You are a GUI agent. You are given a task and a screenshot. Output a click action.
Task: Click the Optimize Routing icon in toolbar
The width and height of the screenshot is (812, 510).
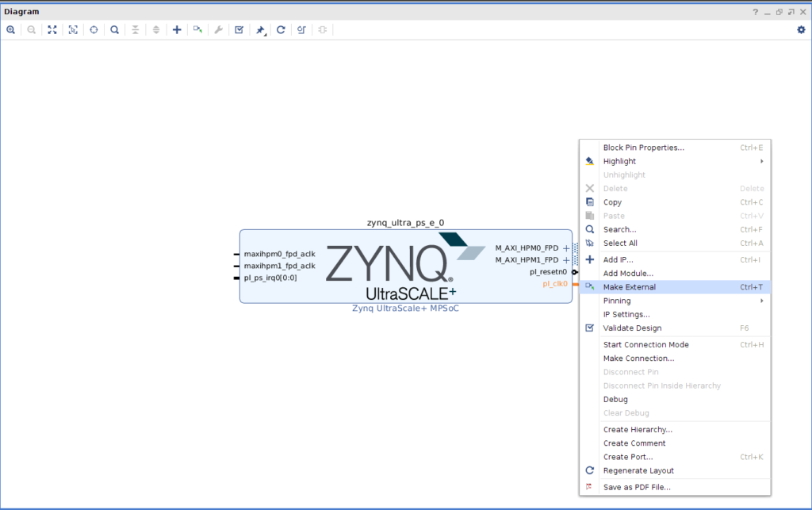coord(301,29)
